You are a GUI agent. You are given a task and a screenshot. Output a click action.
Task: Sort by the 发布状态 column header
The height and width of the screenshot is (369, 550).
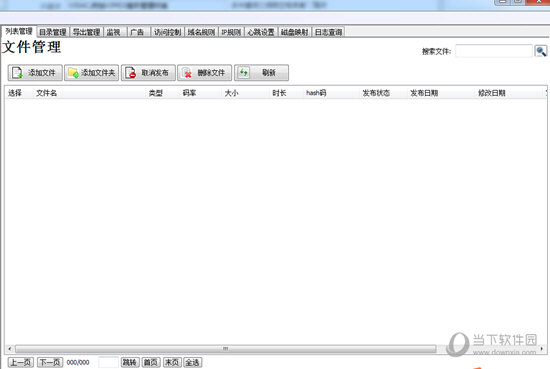coord(376,93)
